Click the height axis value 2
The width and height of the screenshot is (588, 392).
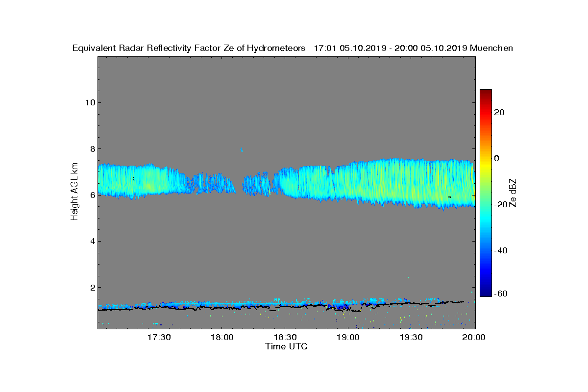click(92, 287)
